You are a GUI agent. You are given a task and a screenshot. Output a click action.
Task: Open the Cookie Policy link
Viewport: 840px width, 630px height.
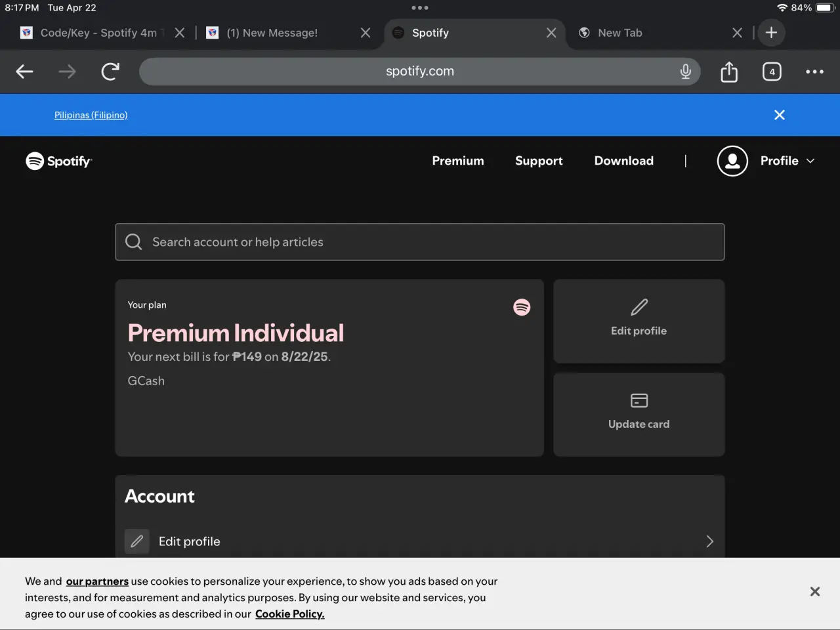click(289, 614)
